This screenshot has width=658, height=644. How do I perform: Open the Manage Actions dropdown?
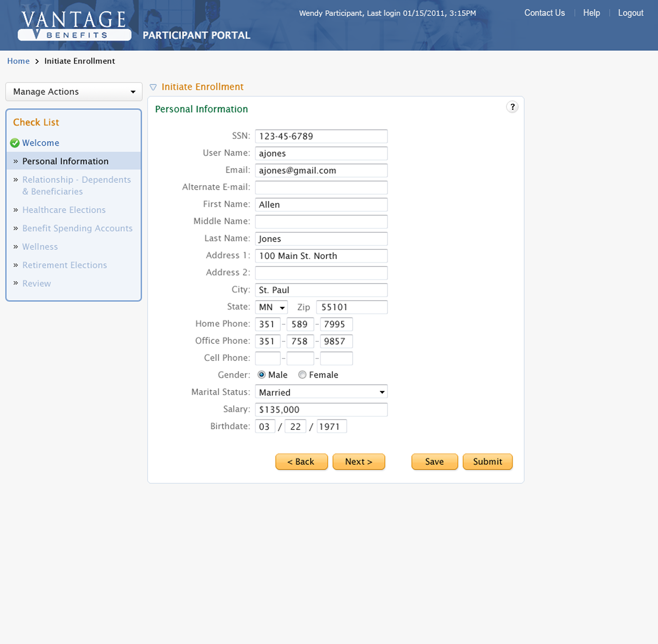[x=74, y=92]
